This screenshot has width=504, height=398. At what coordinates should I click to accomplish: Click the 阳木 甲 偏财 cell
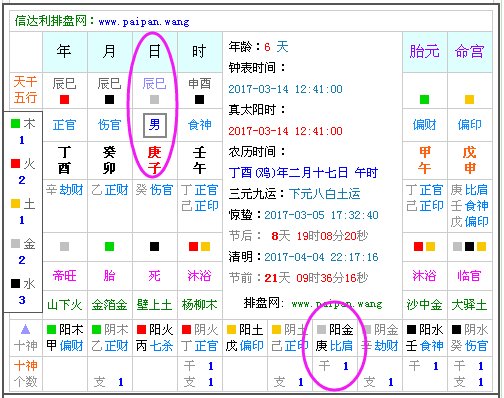click(65, 338)
